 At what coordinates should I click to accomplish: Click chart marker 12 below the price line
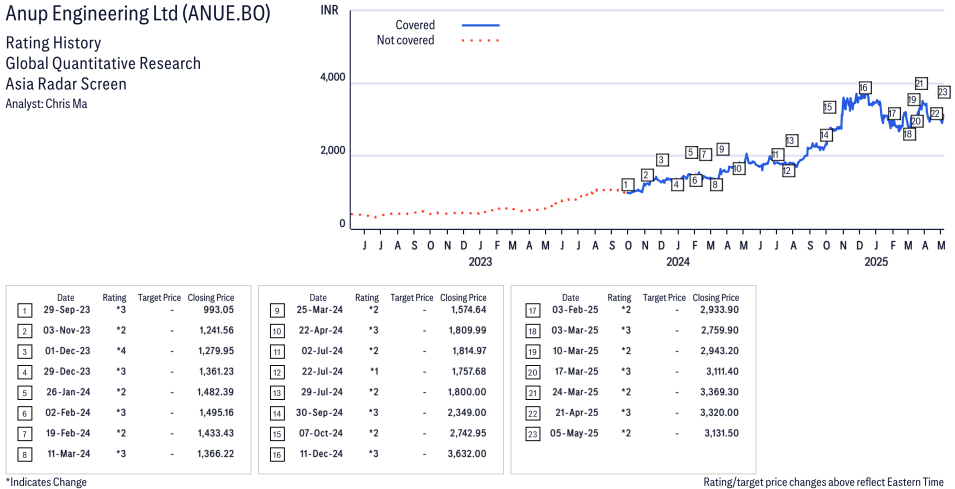coord(788,171)
